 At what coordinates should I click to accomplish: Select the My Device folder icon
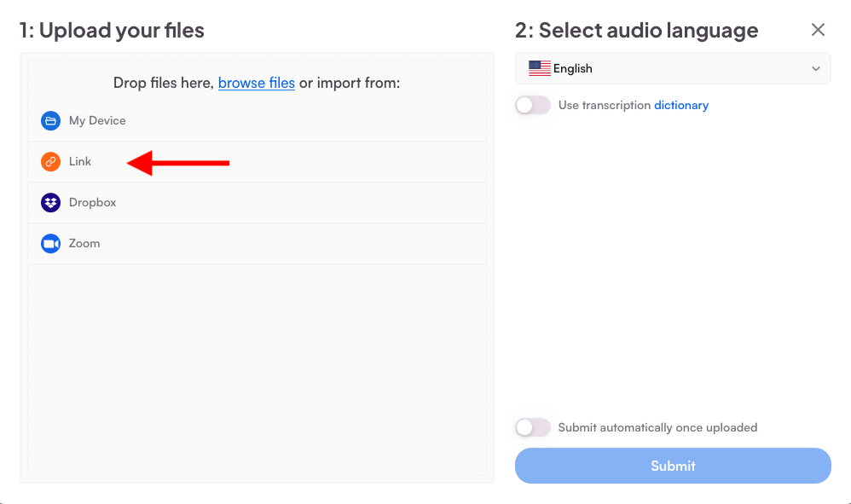click(50, 120)
